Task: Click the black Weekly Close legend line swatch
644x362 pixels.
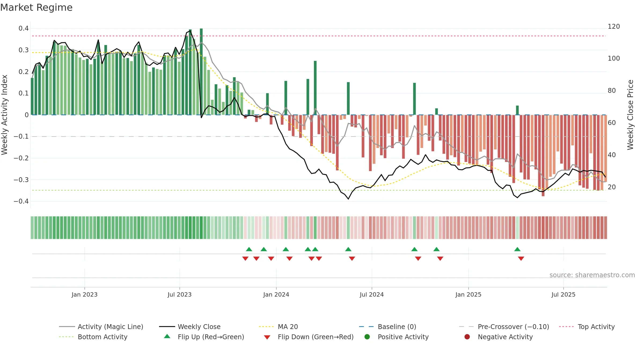Action: point(167,327)
